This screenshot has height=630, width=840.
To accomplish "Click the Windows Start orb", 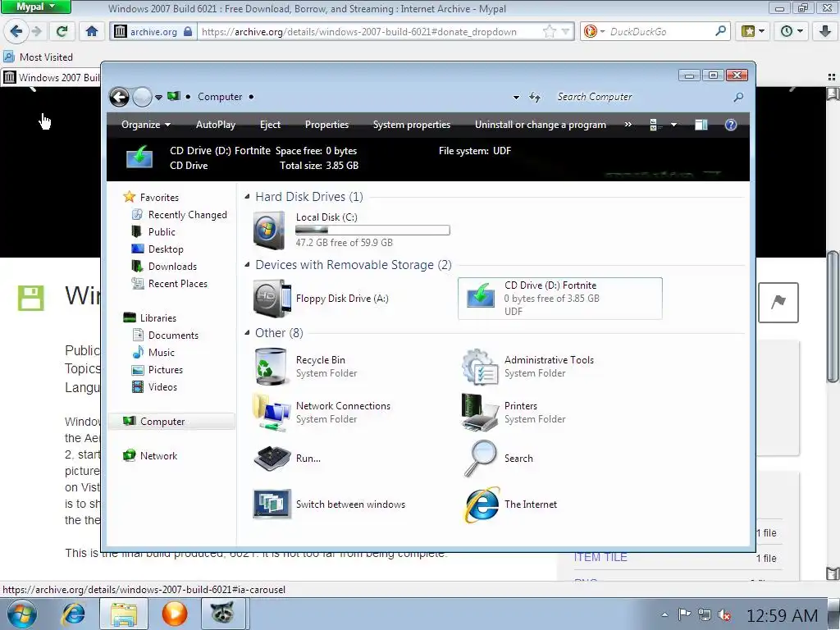I will point(22,614).
